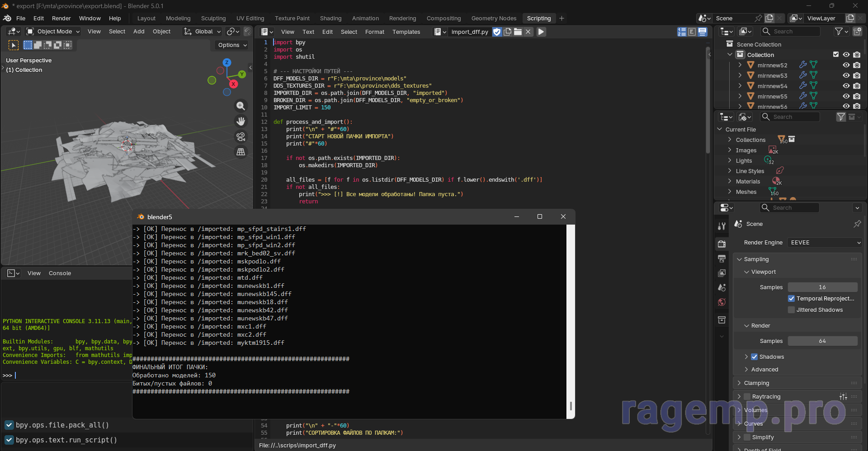Screen dimensions: 868x451
Task: Switch to the Shading workspace tab
Action: (x=330, y=19)
